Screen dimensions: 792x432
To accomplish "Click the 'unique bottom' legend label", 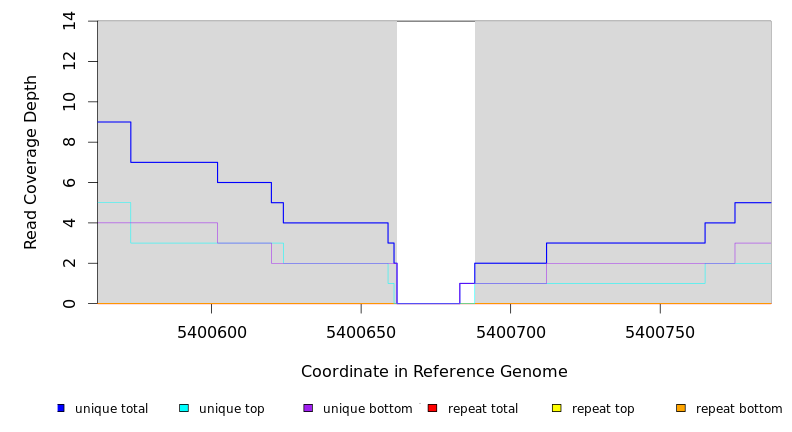I will click(x=367, y=409).
